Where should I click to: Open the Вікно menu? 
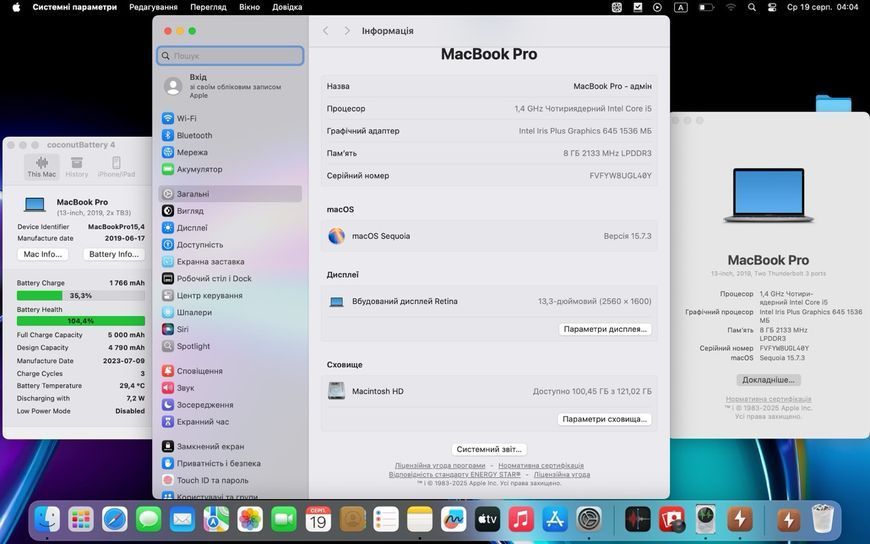250,7
